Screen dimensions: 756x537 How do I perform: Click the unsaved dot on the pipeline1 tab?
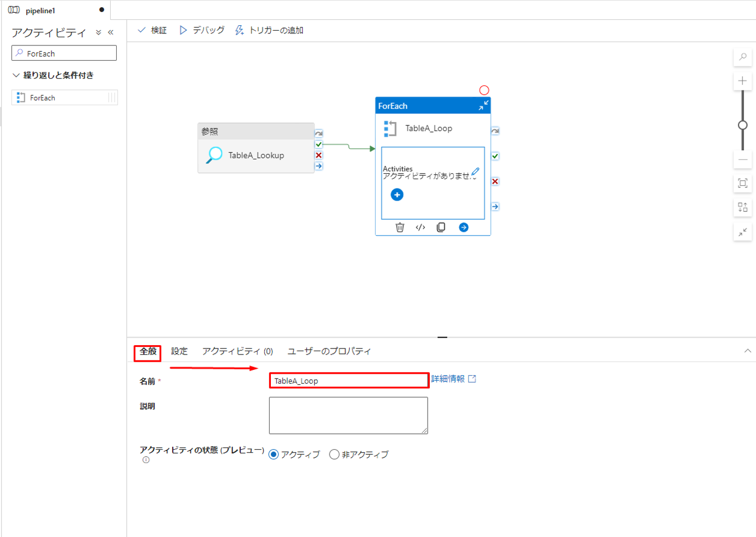(101, 10)
